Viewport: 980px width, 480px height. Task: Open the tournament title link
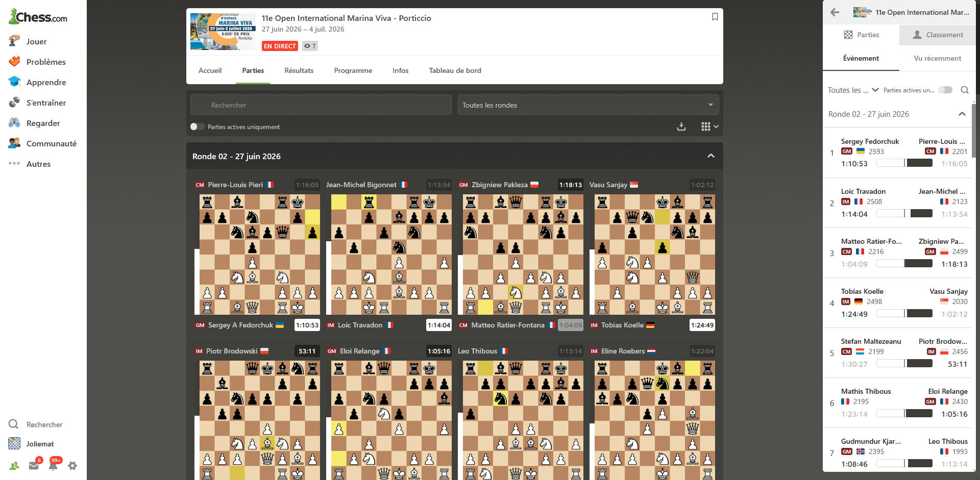pos(347,18)
